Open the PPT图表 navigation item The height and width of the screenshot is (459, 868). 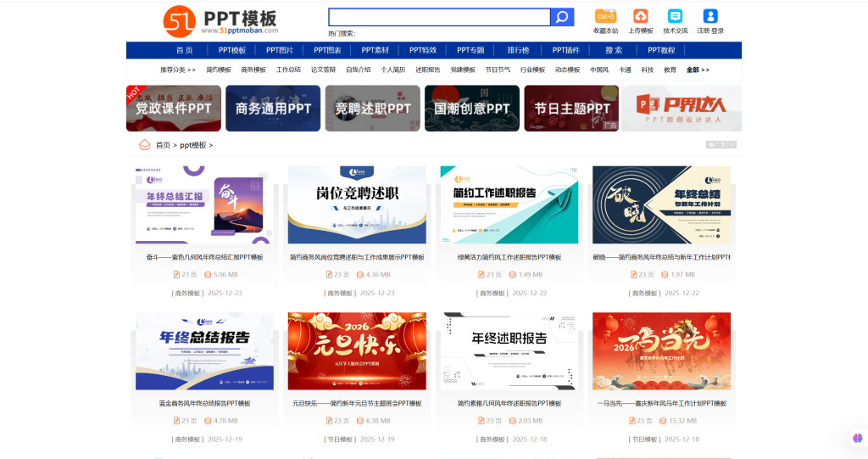pyautogui.click(x=328, y=50)
